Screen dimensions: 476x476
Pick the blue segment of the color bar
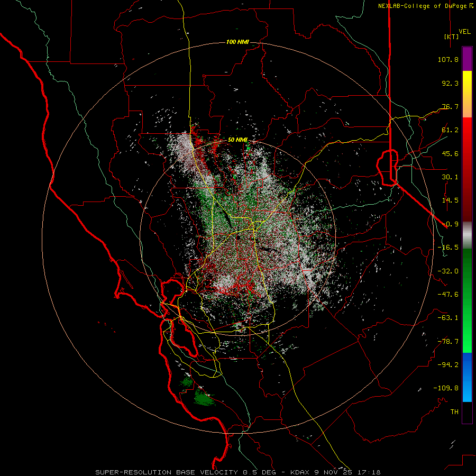coord(467,377)
